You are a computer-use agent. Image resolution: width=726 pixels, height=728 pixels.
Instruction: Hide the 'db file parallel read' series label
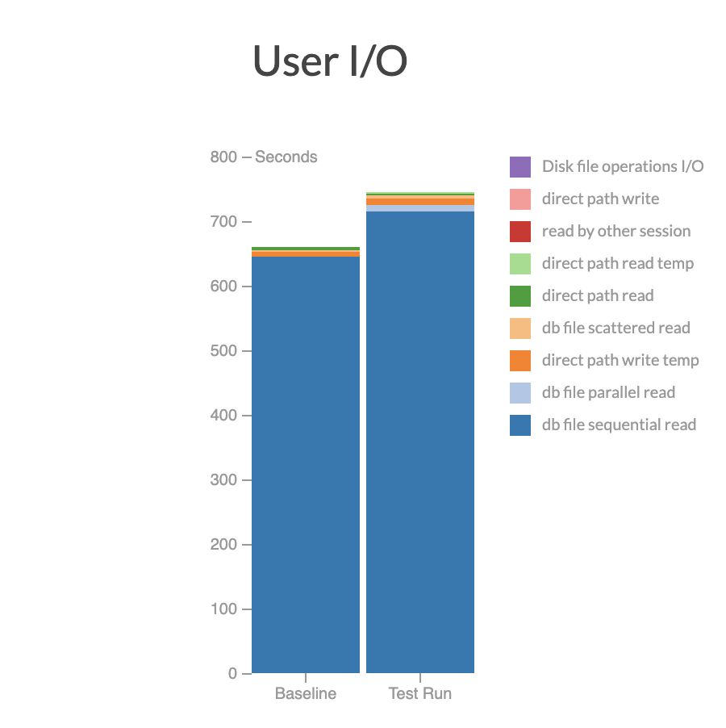[608, 392]
